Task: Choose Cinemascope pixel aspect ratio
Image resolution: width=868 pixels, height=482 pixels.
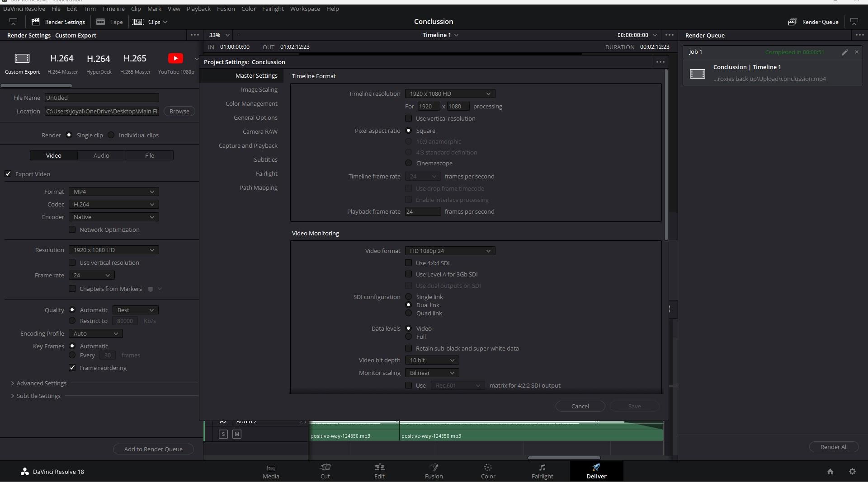Action: [408, 163]
